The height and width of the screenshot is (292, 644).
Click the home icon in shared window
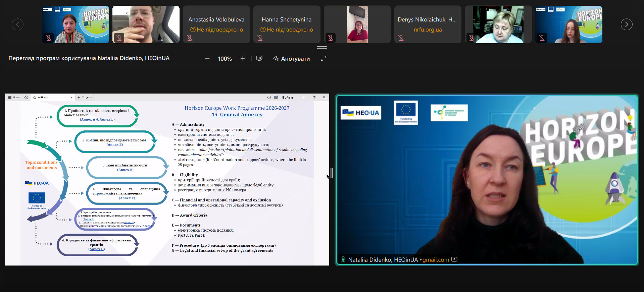pos(27,98)
